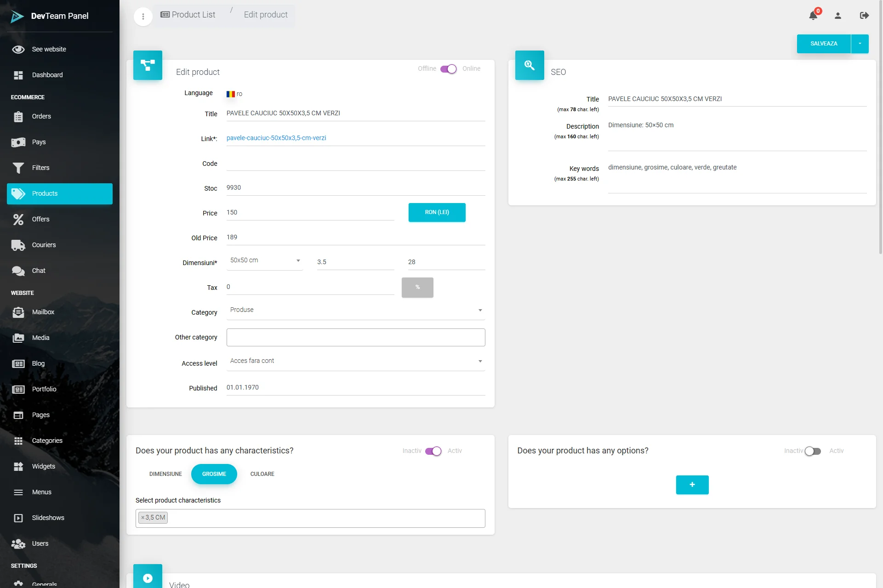Click the RON (LEI) currency button

tap(437, 212)
